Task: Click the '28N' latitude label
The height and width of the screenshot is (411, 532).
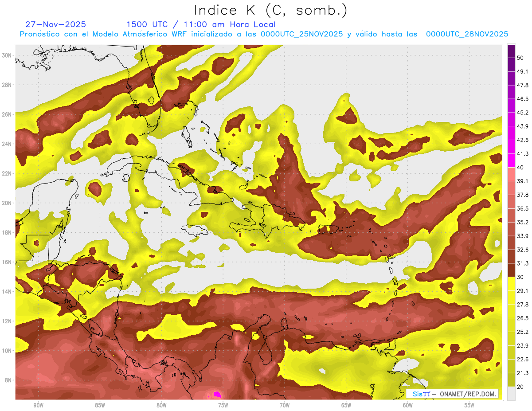Action: coord(7,85)
